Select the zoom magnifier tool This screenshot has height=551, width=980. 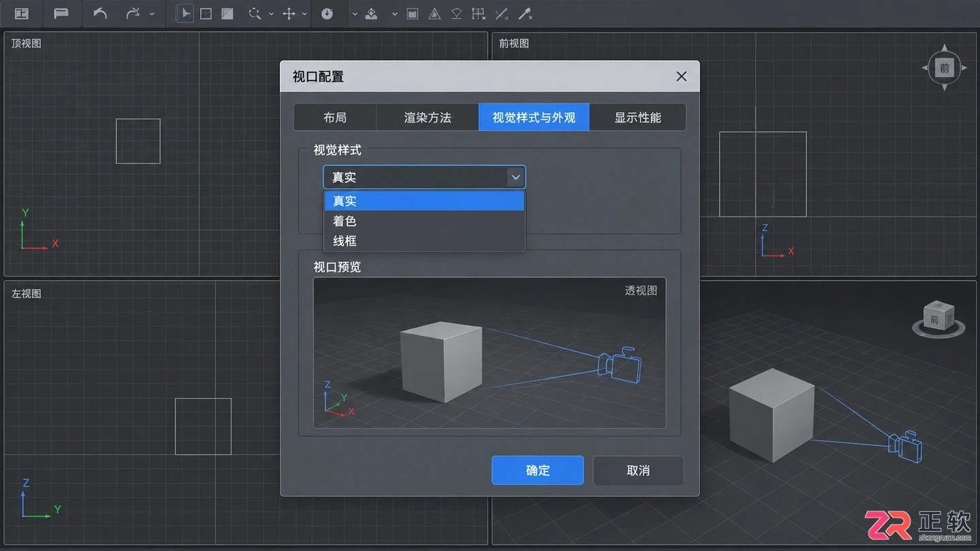(x=255, y=14)
